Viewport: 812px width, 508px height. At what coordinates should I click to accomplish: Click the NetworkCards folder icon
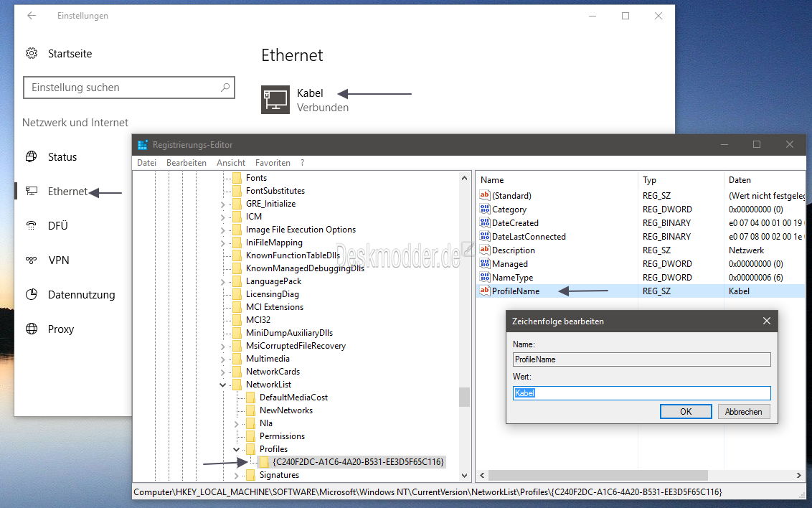click(x=237, y=372)
